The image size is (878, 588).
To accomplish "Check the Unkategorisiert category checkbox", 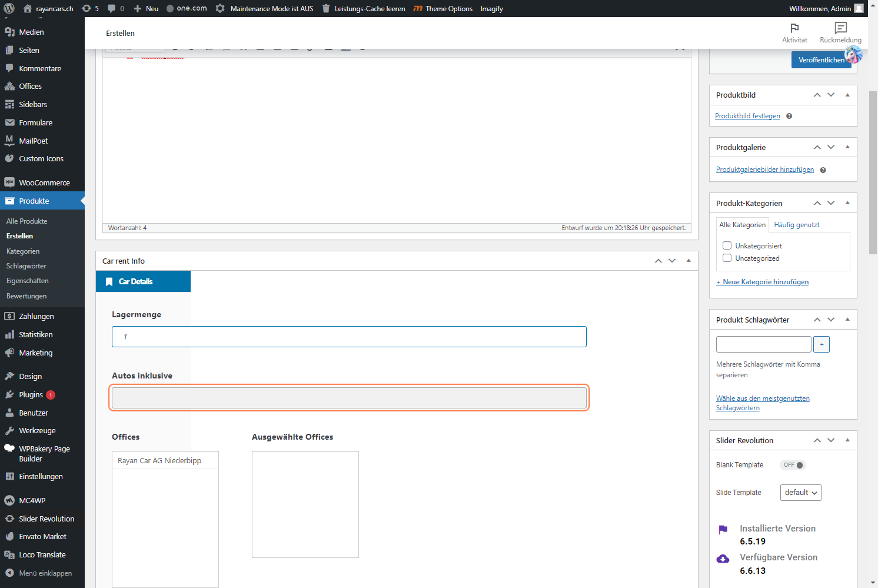I will pos(727,245).
